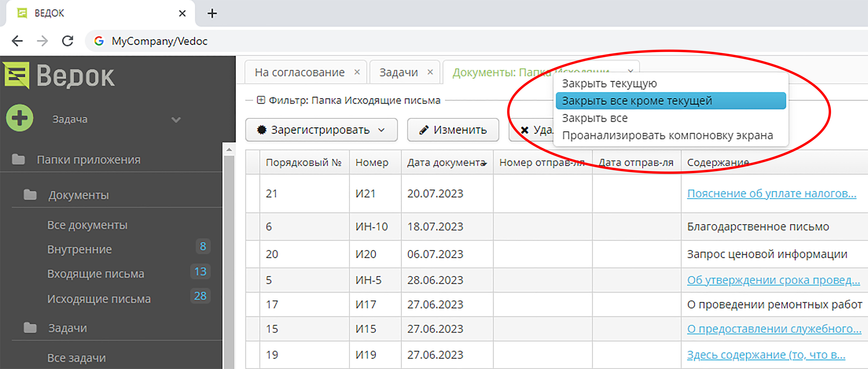This screenshot has height=369, width=868.
Task: Click sidebar scrollbar up arrow
Action: pyautogui.click(x=229, y=149)
